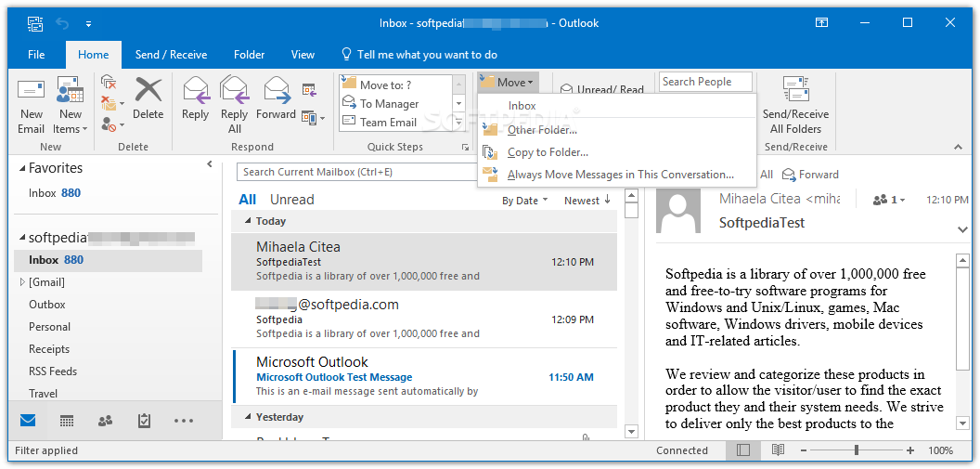Switch to Mail view icon
The width and height of the screenshot is (980, 469).
pyautogui.click(x=28, y=420)
